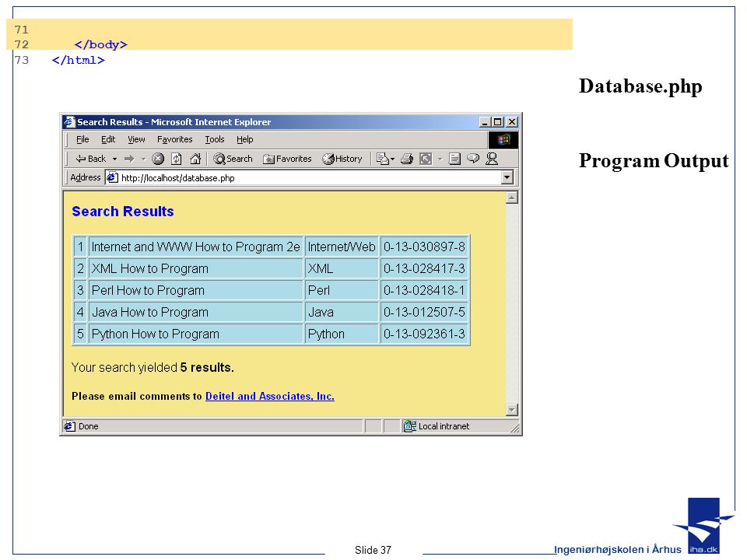The image size is (747, 560).
Task: Click the Edit page toolbar icon
Action: (x=426, y=159)
